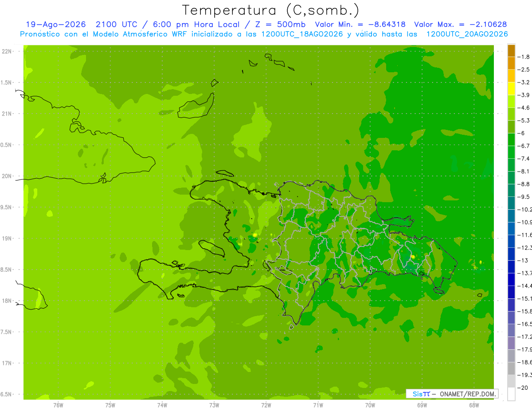Click the '-4.6' color scale label
Image resolution: width=532 pixels, height=411 pixels.
(524, 108)
